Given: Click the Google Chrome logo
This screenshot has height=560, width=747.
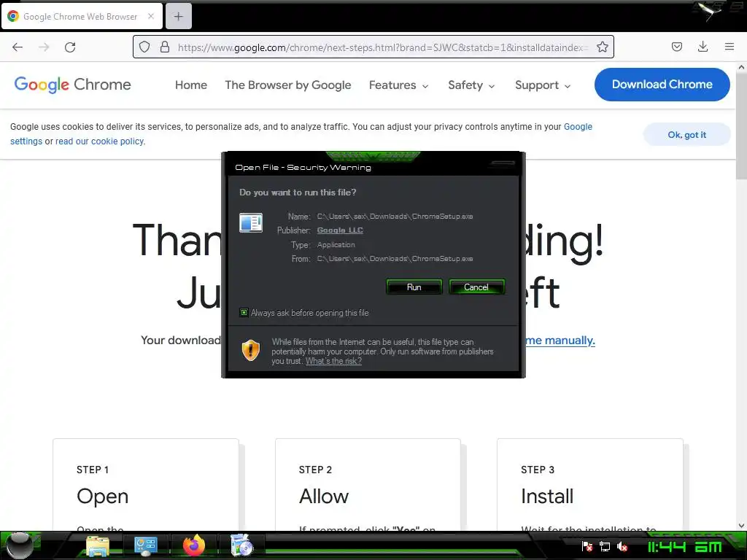Looking at the screenshot, I should (x=72, y=85).
